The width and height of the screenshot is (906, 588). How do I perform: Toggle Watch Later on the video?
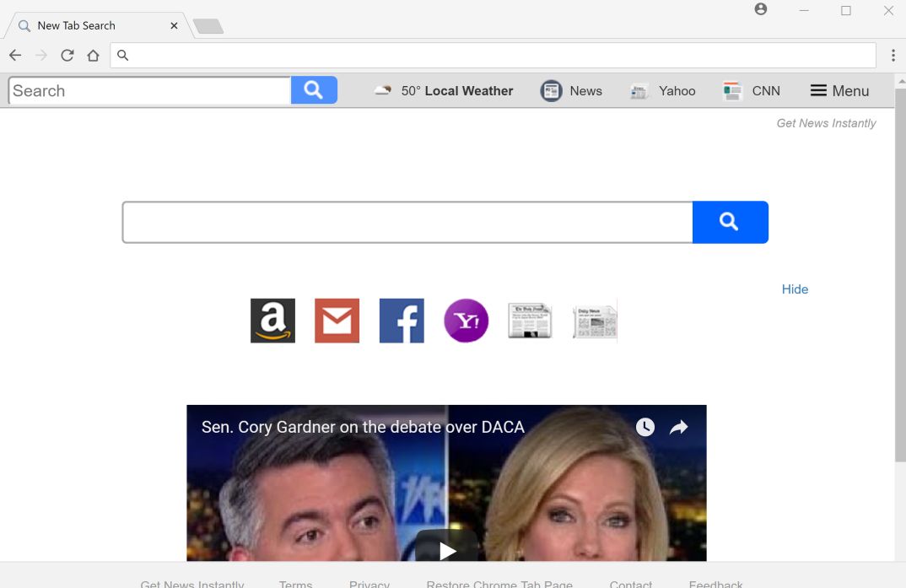644,427
